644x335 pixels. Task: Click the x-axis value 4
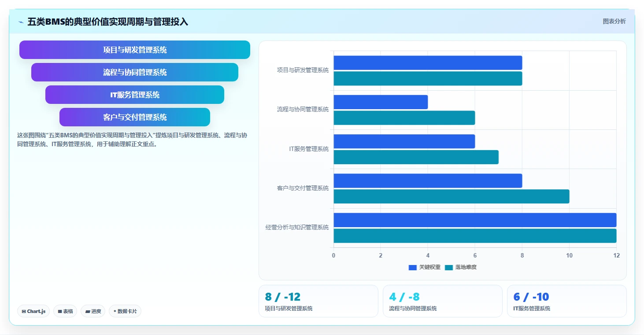[428, 255]
